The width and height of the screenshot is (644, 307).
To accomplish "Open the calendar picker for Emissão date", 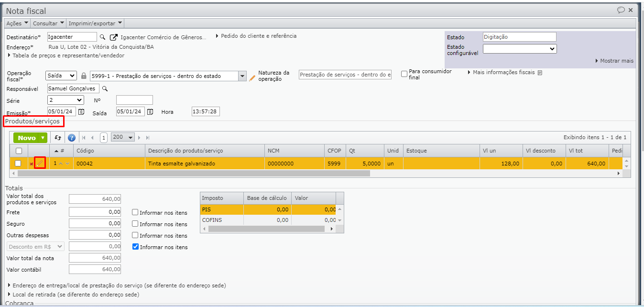I will (81, 112).
